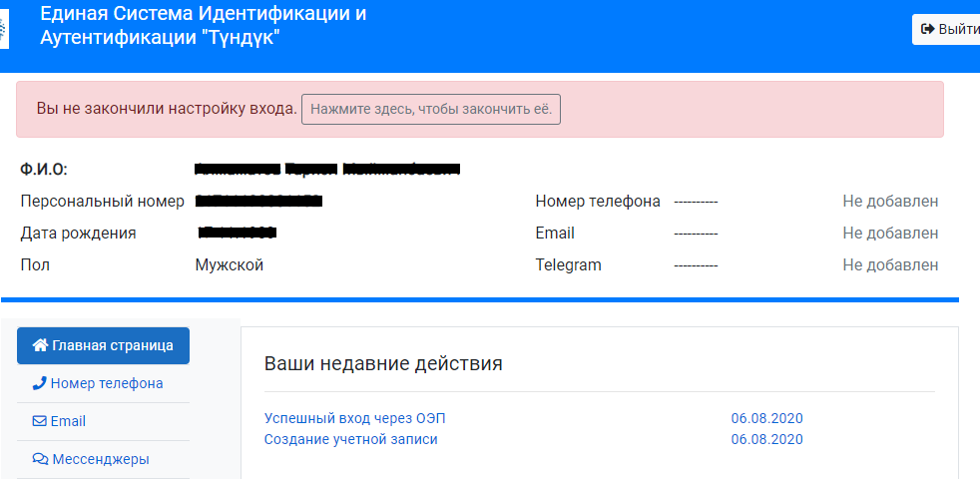Click the envelope icon in the sidebar
Viewport: 980px width, 479px height.
(x=40, y=421)
